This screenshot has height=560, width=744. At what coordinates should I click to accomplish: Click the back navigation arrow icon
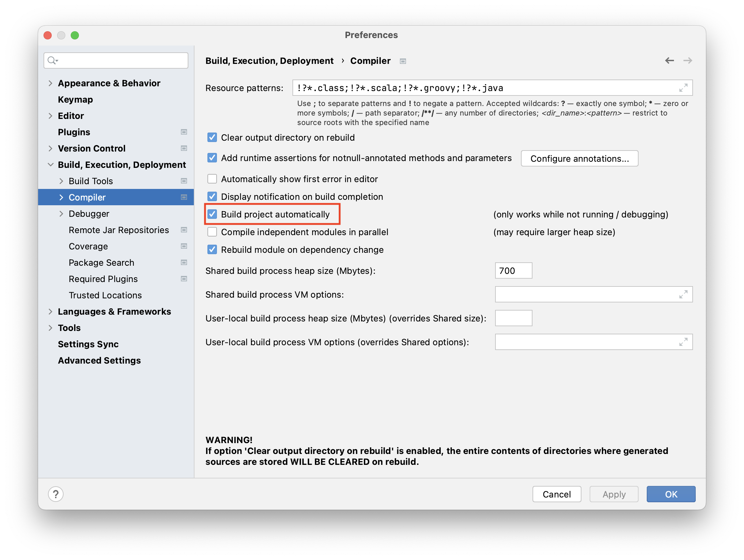(x=669, y=60)
